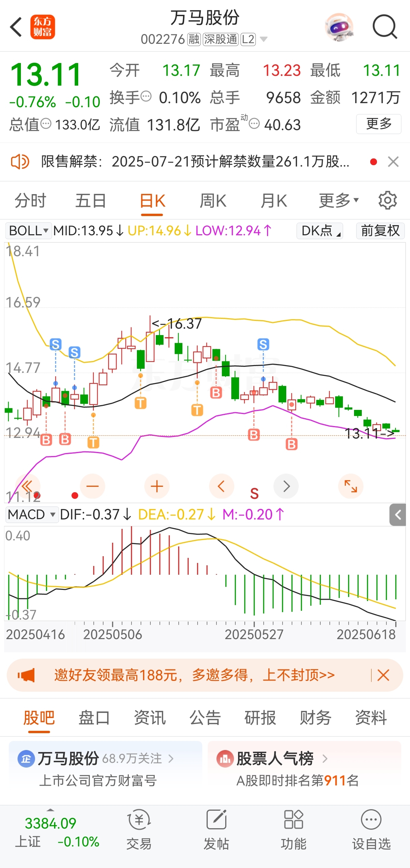
Task: Collapse side panel with gray arrow tab
Action: (398, 515)
